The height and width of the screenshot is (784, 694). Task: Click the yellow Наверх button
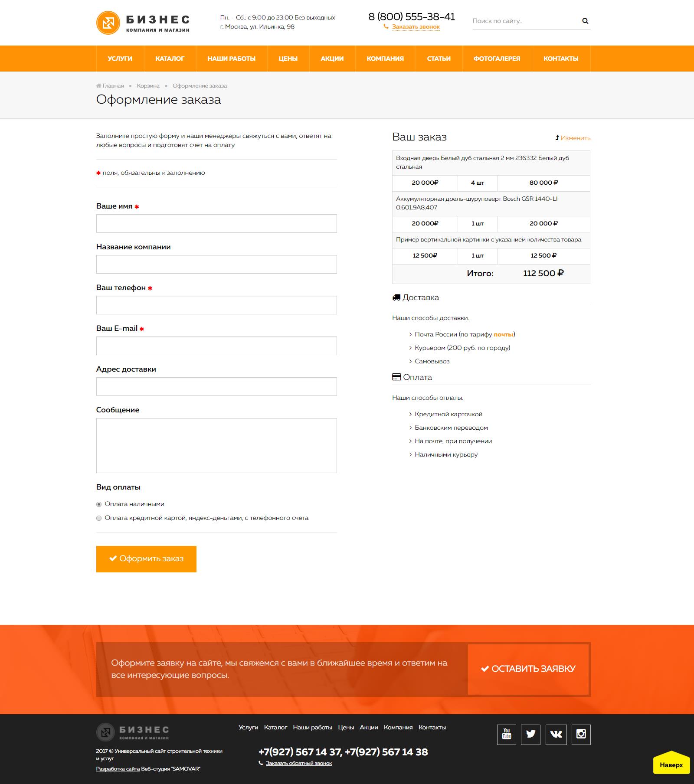(671, 764)
